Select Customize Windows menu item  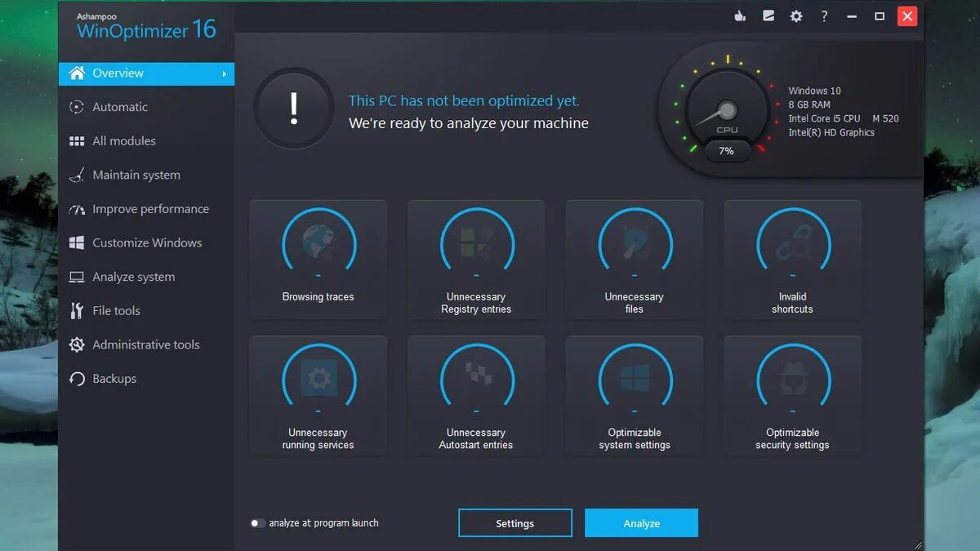point(146,243)
